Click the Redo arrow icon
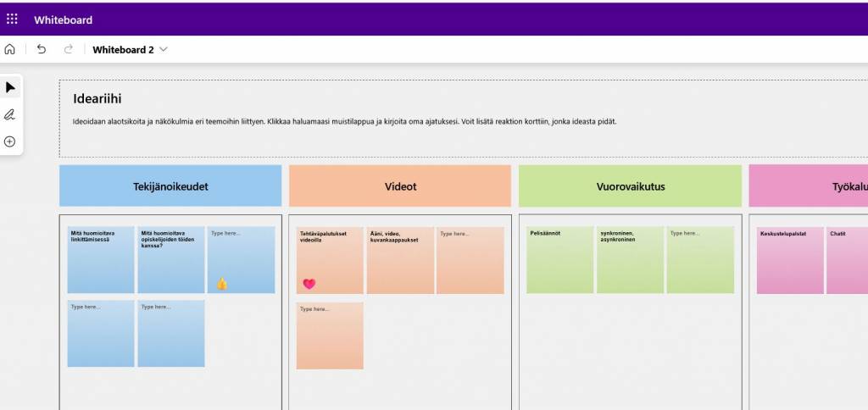 click(x=69, y=50)
